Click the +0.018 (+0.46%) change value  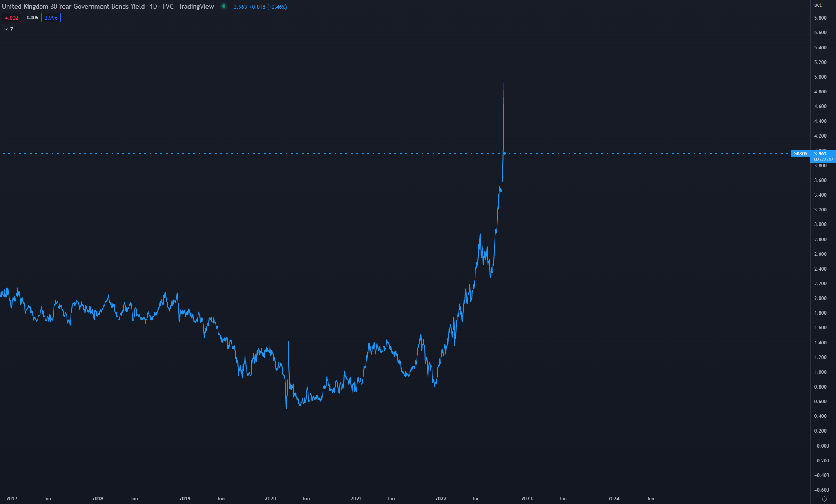(x=268, y=7)
